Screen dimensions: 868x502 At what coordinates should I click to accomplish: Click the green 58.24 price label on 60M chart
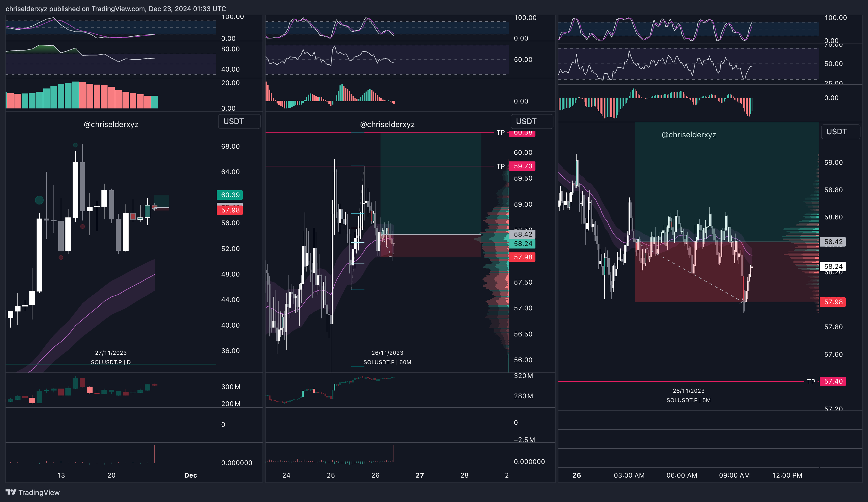coord(522,244)
